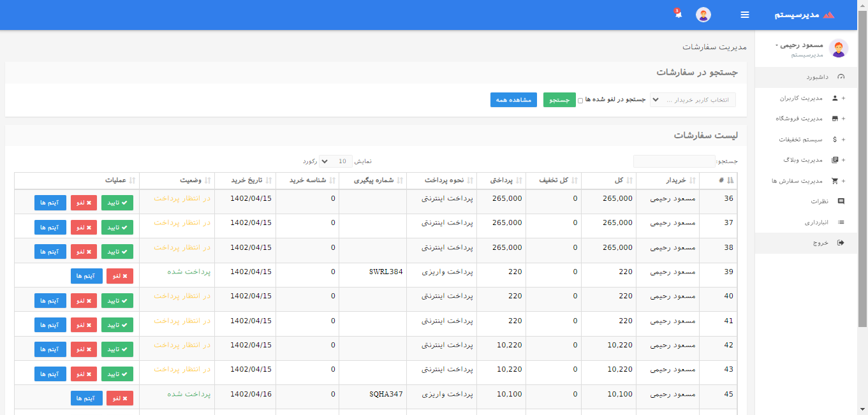Open the انتخاب کاربر خریدار dropdown
This screenshot has height=415, width=868.
[693, 100]
